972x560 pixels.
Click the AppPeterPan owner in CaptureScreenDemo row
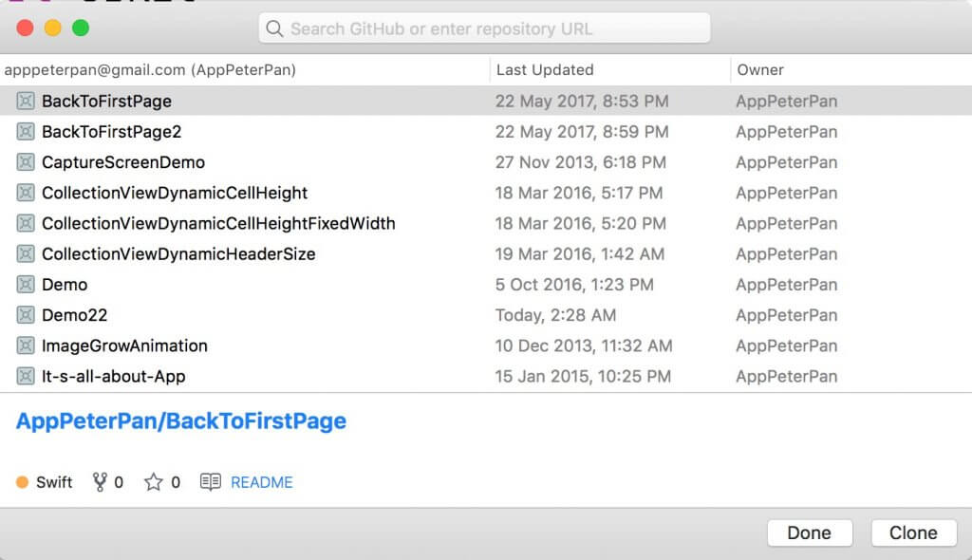click(787, 162)
